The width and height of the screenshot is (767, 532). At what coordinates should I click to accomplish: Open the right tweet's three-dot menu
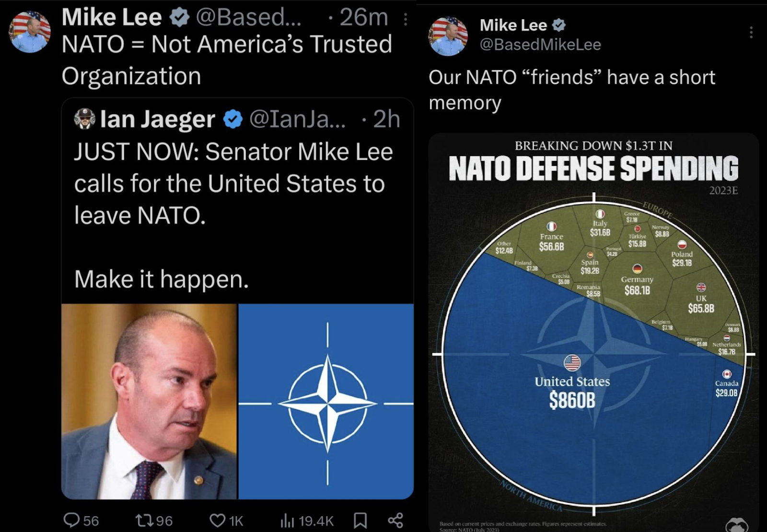coord(751,32)
